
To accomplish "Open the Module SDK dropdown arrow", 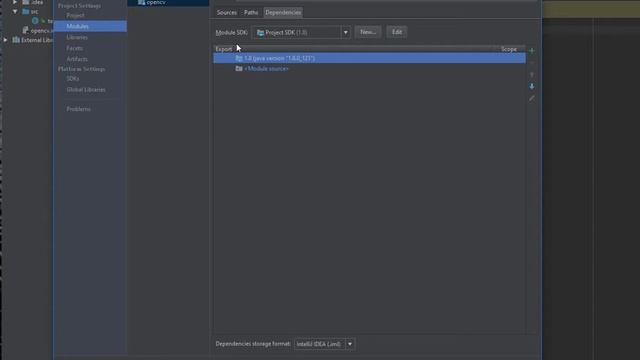I will coord(345,32).
